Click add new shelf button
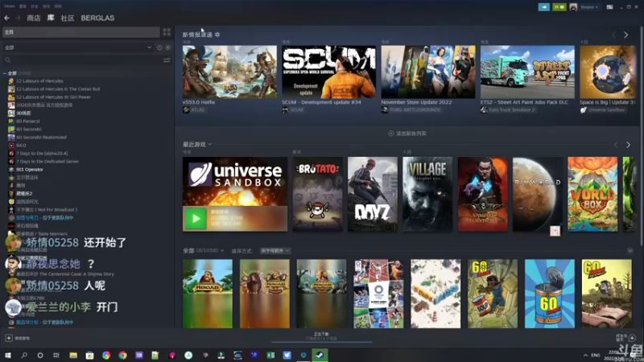The width and height of the screenshot is (644, 362). (407, 134)
